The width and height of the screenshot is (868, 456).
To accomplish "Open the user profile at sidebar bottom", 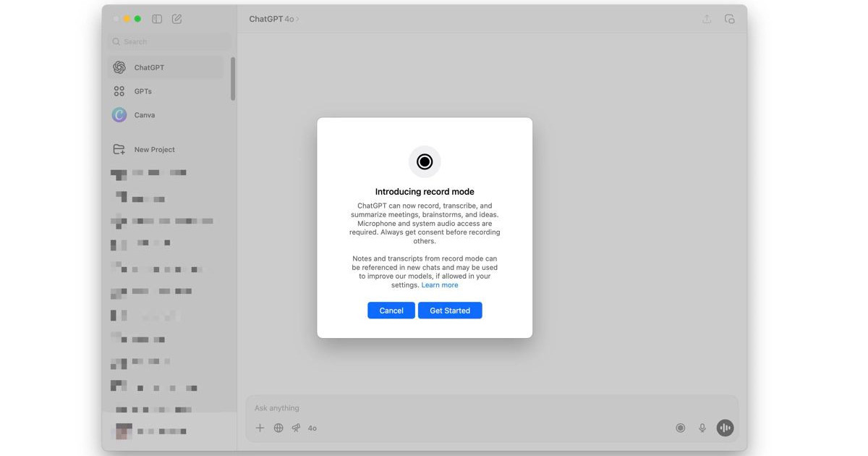I will (x=169, y=431).
